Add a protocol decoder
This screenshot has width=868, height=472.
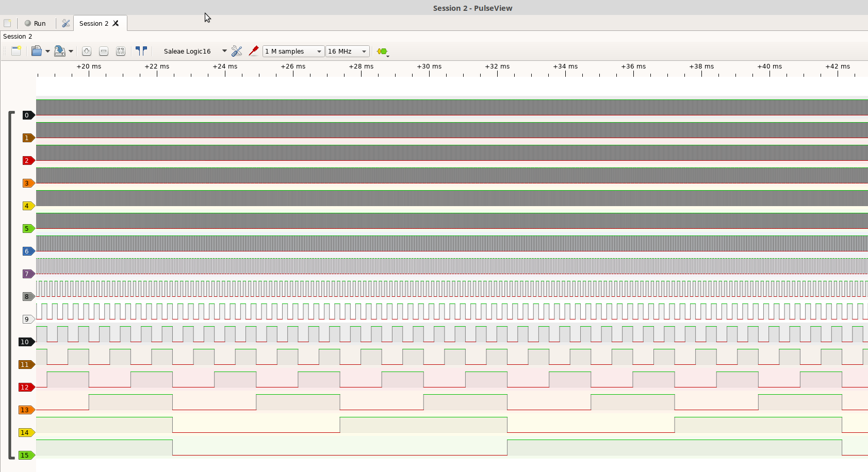(x=382, y=51)
